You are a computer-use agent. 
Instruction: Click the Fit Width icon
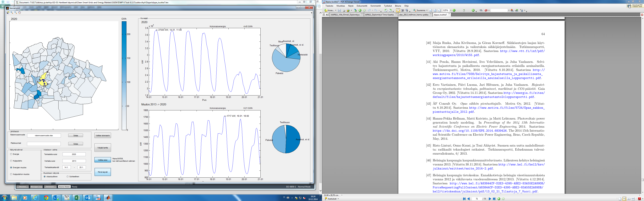439,11
